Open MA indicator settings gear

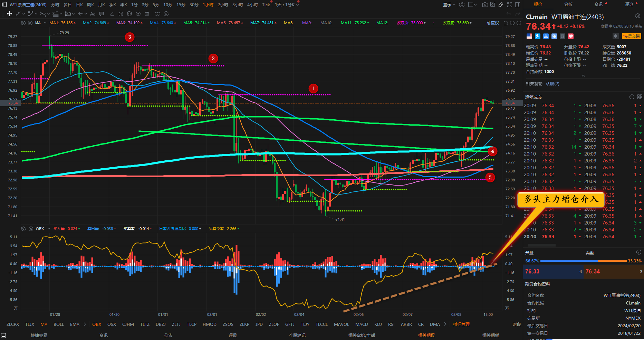tap(23, 23)
